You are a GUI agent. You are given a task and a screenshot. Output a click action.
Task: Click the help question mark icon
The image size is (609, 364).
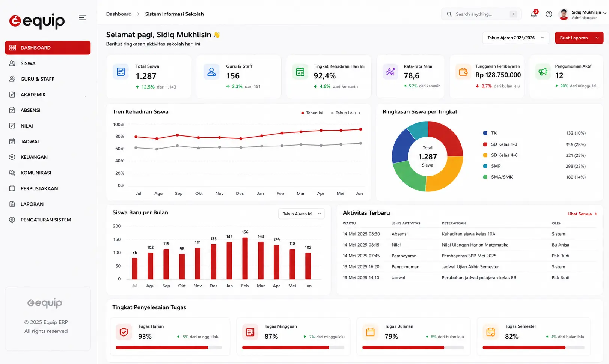[x=549, y=14]
